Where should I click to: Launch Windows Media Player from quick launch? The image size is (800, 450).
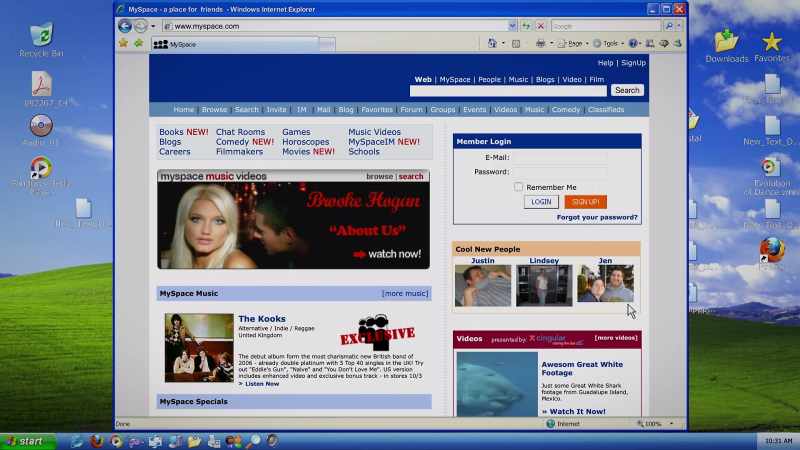tap(116, 441)
